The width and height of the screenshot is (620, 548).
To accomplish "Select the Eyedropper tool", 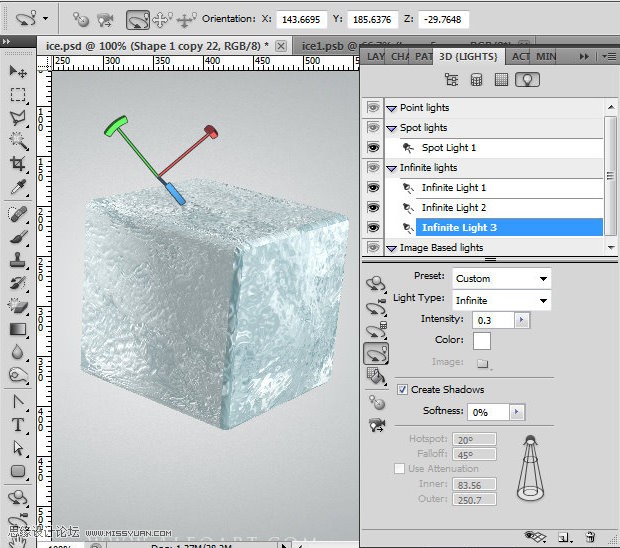I will (18, 187).
